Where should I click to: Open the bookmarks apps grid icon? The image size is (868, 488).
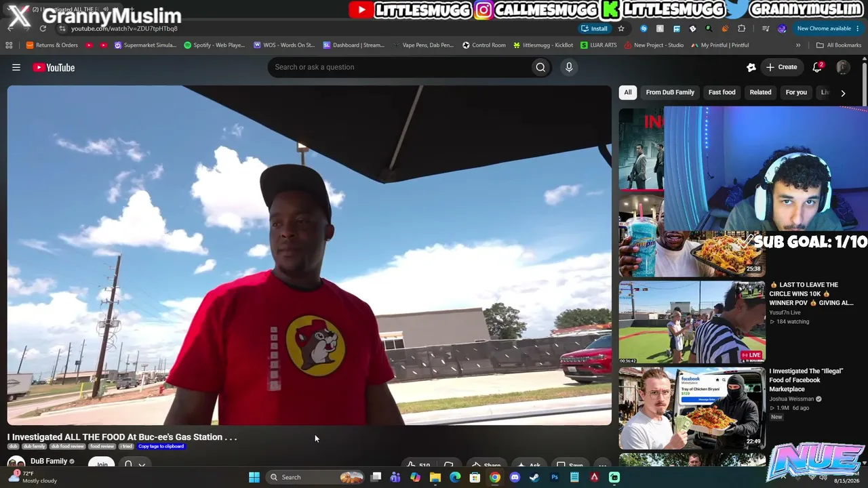coord(9,45)
